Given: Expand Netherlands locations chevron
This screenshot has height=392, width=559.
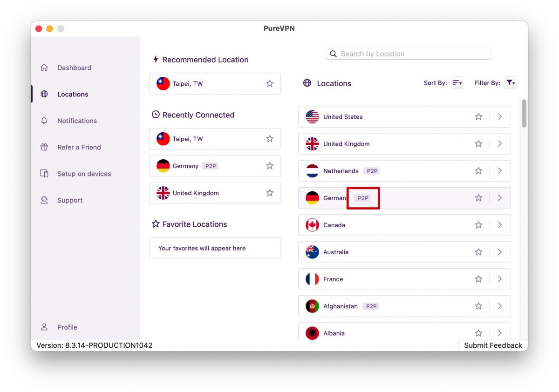Looking at the screenshot, I should click(500, 171).
